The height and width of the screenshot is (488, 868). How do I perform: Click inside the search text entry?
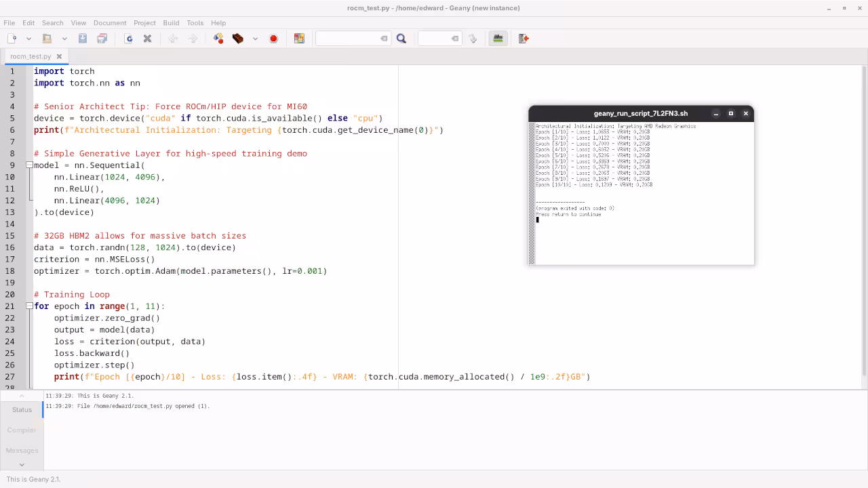point(353,39)
